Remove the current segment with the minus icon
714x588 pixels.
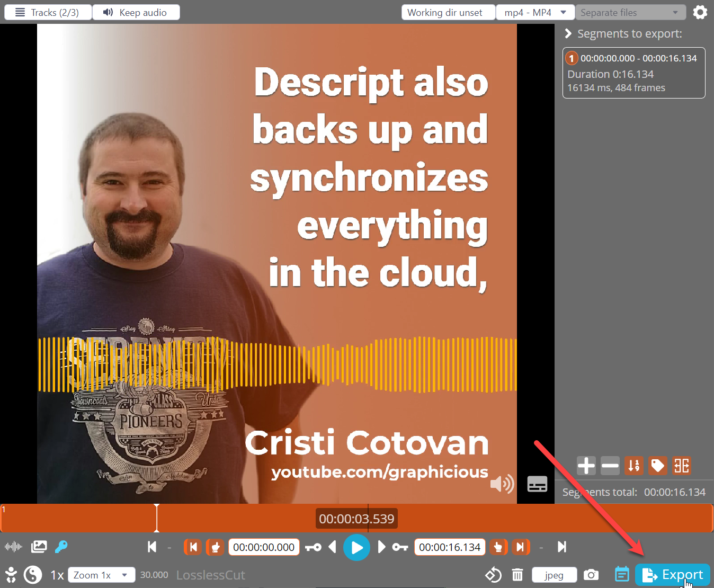tap(610, 466)
